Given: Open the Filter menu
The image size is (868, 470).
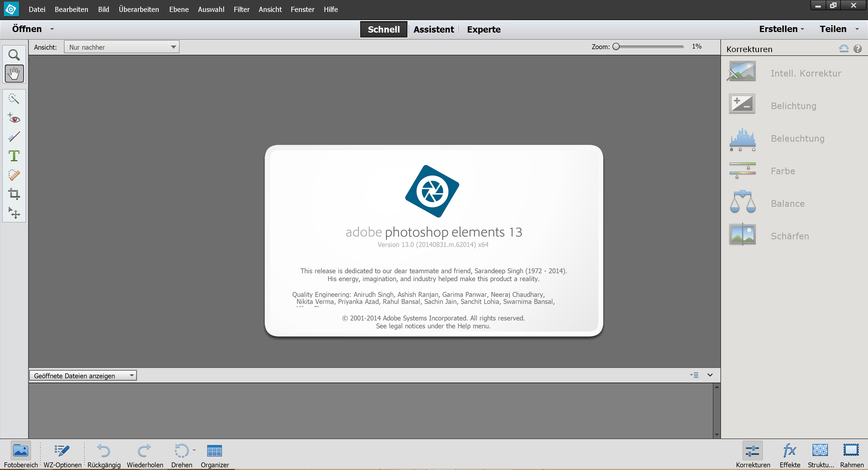Looking at the screenshot, I should (242, 9).
